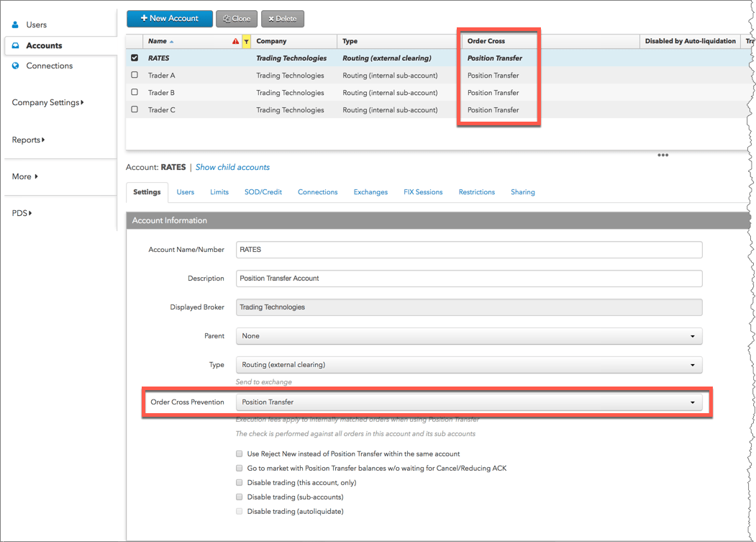Toggle Disable trading (this account, only)
This screenshot has width=756, height=542.
point(239,483)
